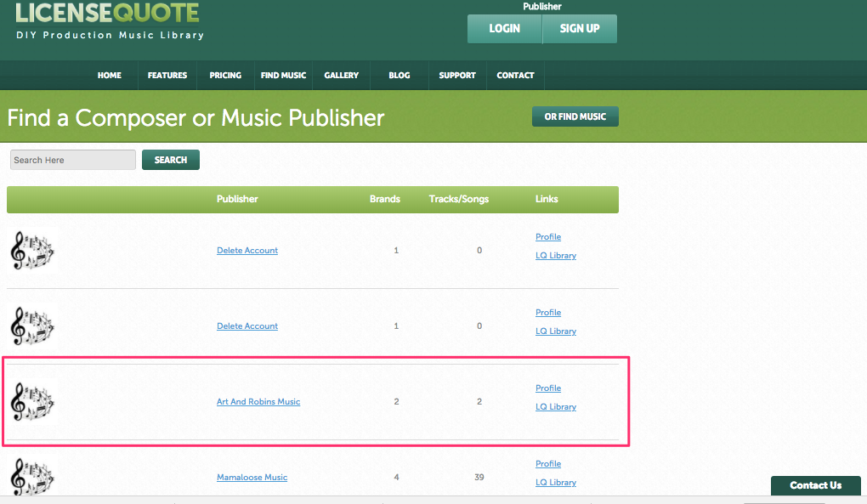Click the Profile link for Mamaloose Music
Viewport: 867px width, 504px height.
click(x=547, y=463)
